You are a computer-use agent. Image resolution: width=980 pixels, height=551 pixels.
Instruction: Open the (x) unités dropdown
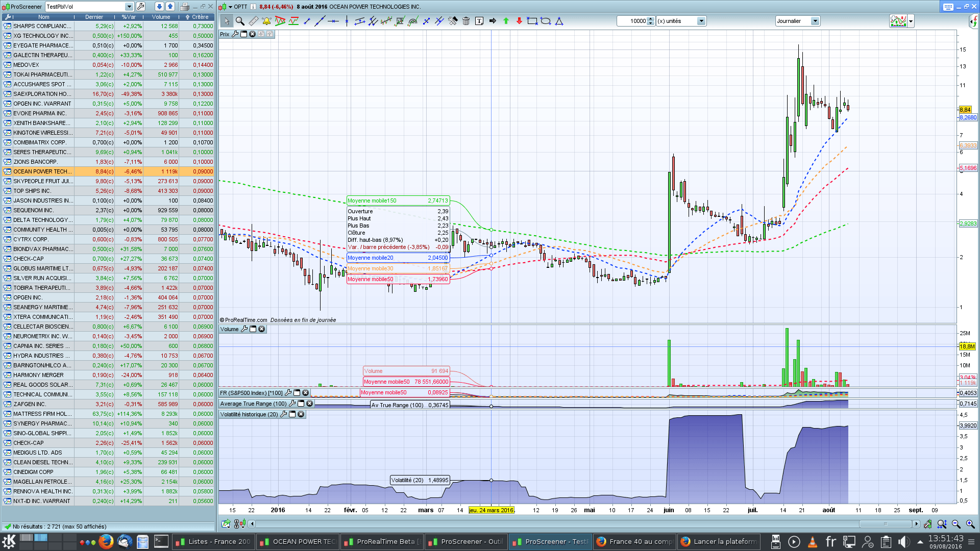(x=701, y=21)
